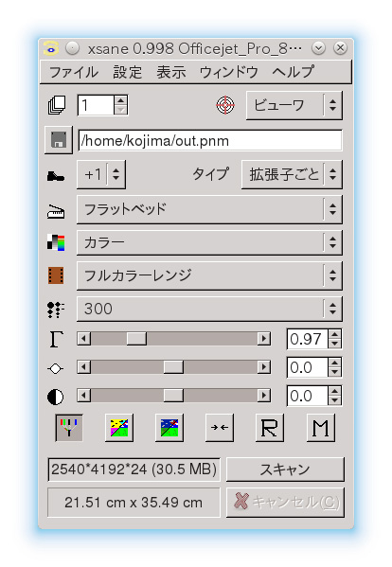Click the red target crosshair icon
This screenshot has height=567, width=392.
tap(225, 105)
